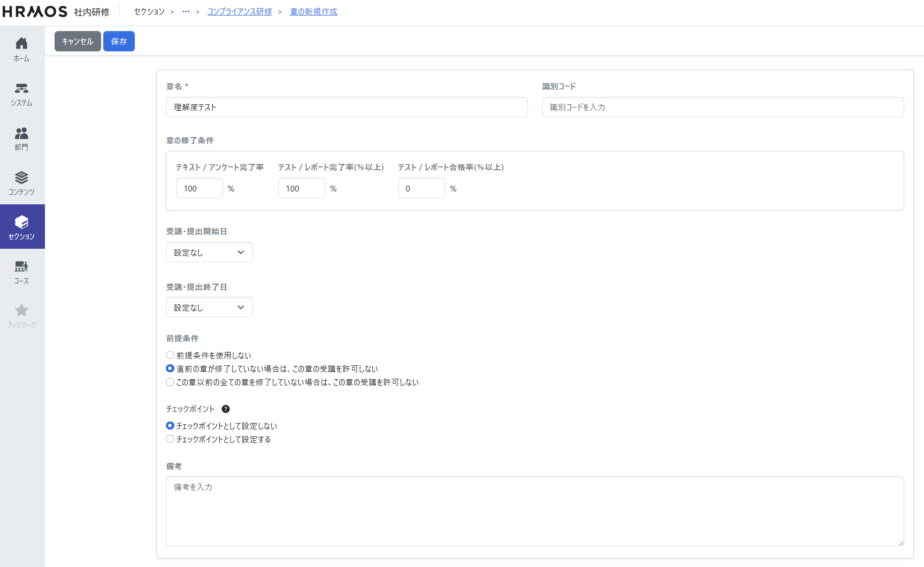The height and width of the screenshot is (567, 924).
Task: Select the Section (セクション) sidebar icon
Action: 21,227
